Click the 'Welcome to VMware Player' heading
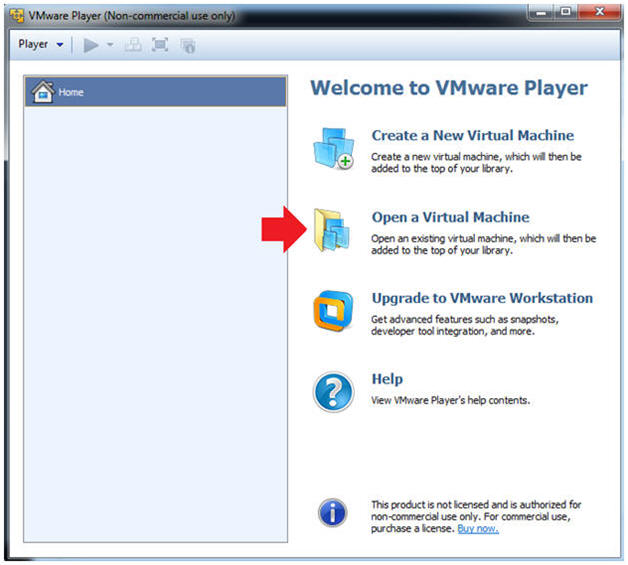This screenshot has width=628, height=565. click(x=449, y=88)
